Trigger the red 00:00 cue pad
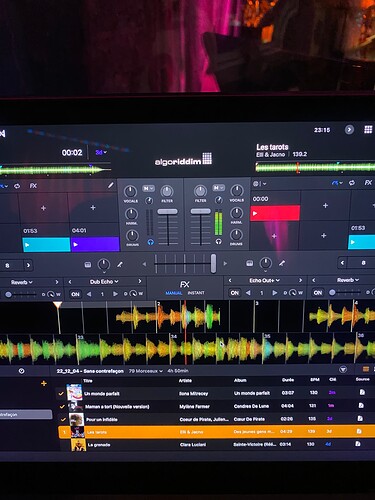Screen dimensions: 375x500 click(275, 213)
